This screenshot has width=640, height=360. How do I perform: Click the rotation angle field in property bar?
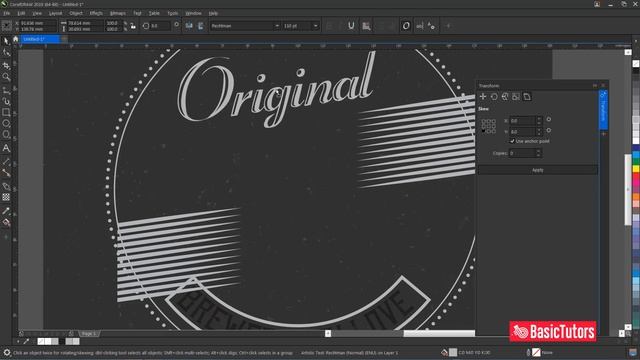point(160,26)
